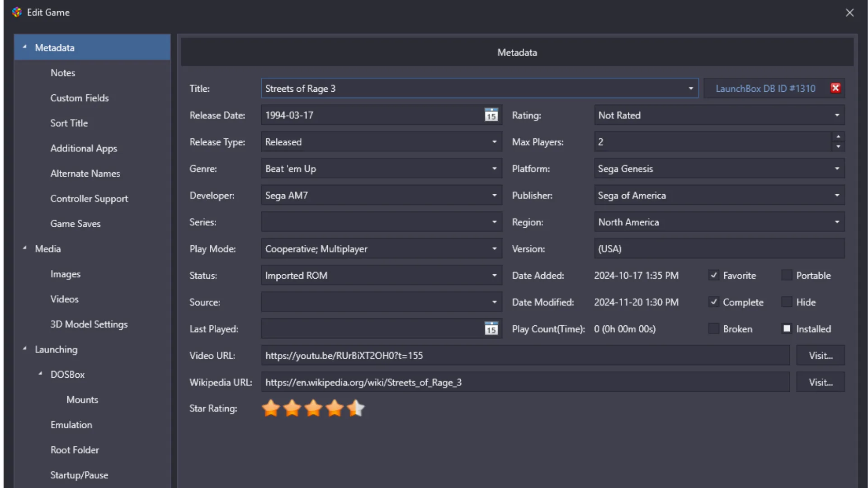Open the Release Type dropdown

pos(494,141)
